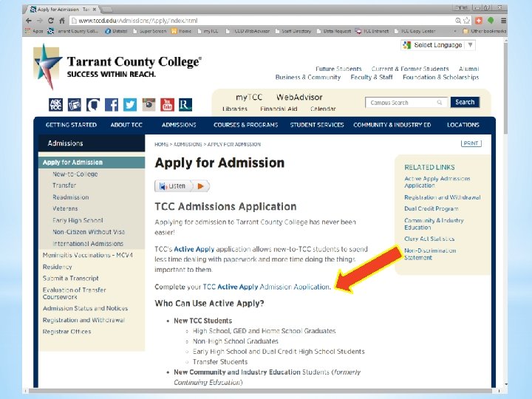Open Current & Former Students link
532x399 pixels.
click(x=410, y=69)
